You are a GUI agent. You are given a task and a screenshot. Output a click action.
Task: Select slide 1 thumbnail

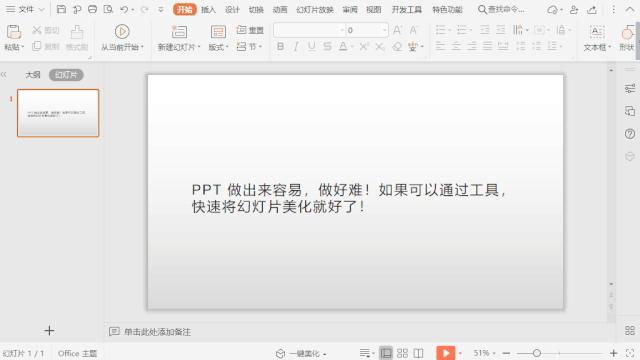click(58, 113)
